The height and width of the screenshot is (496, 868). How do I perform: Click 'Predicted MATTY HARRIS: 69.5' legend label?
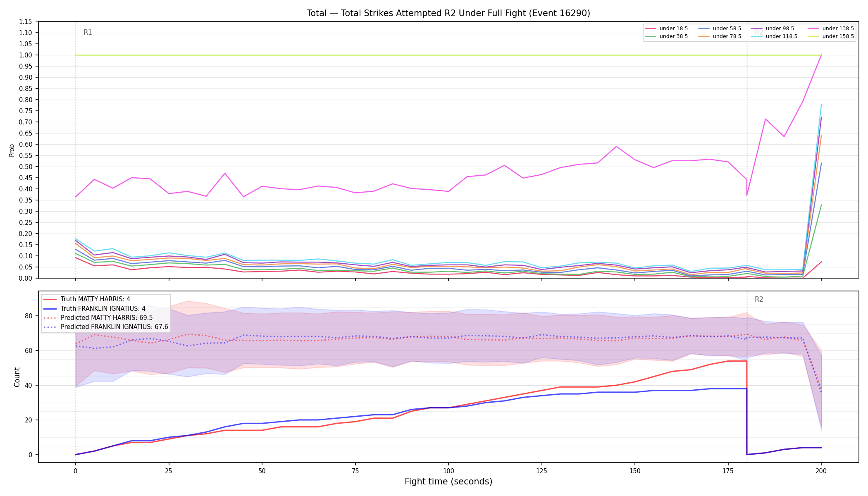click(x=107, y=317)
